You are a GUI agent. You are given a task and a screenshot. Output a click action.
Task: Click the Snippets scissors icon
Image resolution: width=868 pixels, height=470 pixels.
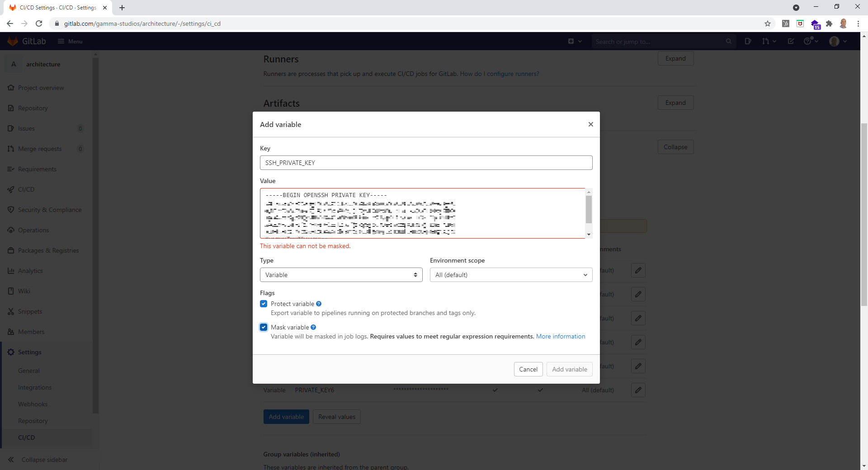[x=11, y=311]
